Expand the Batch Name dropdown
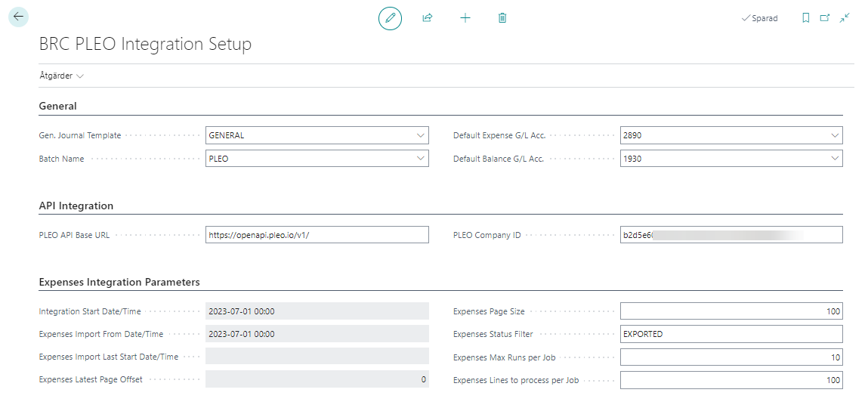The width and height of the screenshot is (868, 405). 419,159
